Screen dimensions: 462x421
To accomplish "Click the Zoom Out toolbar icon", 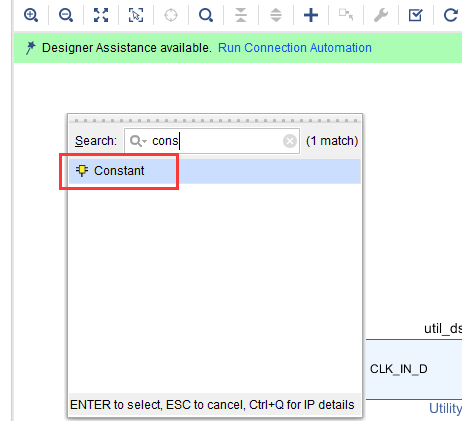I will tap(66, 15).
